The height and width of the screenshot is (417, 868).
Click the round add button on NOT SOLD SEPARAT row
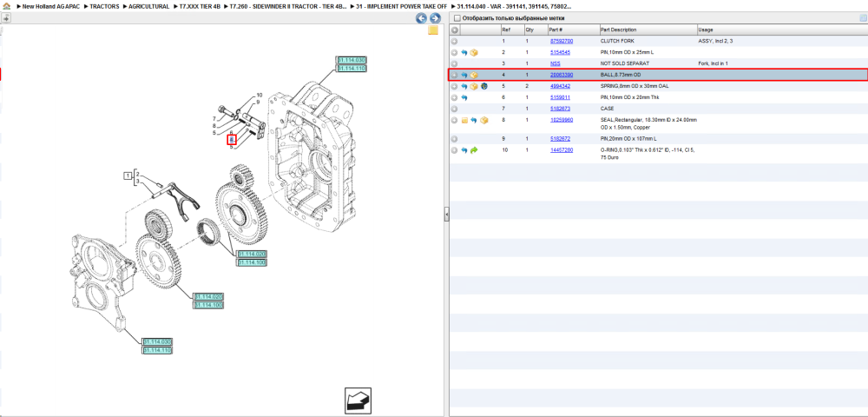click(455, 63)
